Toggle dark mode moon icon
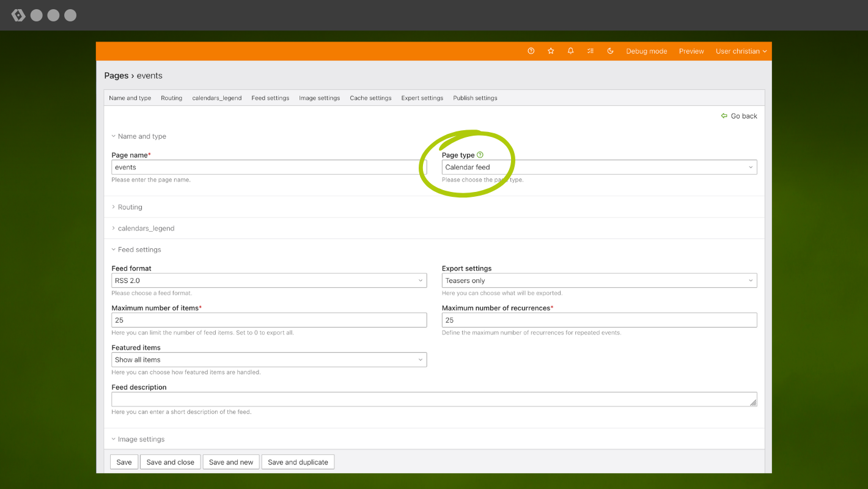868x489 pixels. (610, 51)
